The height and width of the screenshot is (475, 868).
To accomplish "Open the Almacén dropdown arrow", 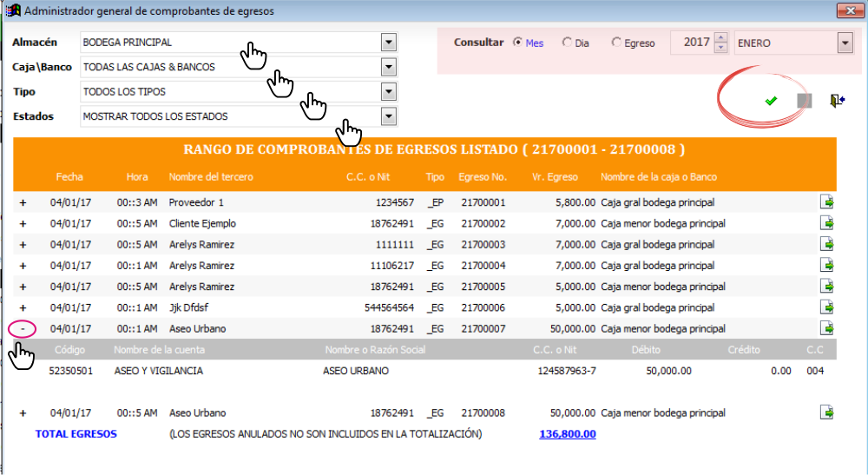I will tap(389, 42).
